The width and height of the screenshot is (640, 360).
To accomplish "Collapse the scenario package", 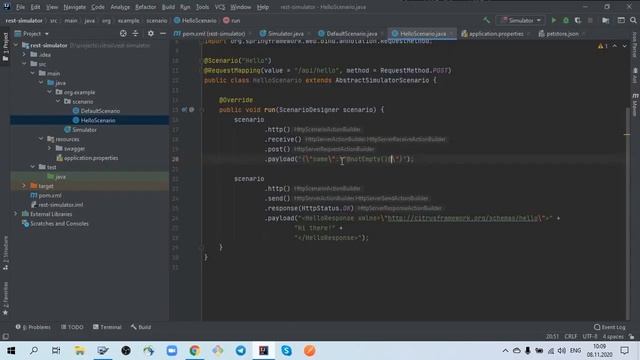I will (58, 102).
